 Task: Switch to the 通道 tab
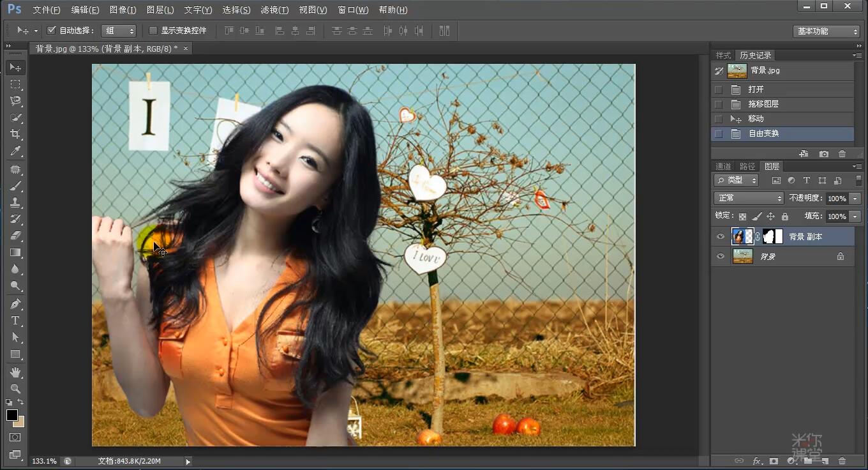(x=723, y=167)
